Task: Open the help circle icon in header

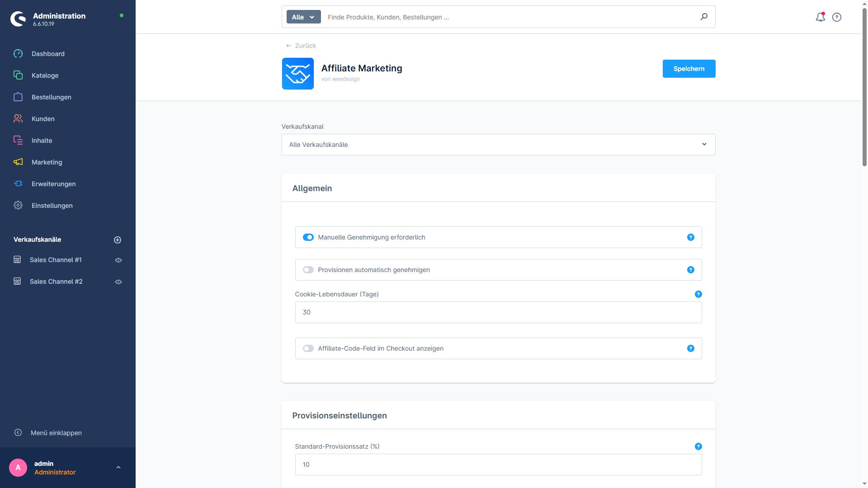Action: [837, 17]
